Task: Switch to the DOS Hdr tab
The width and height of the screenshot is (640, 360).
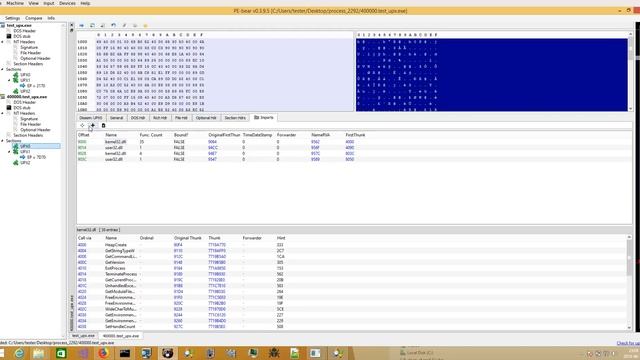Action: [138, 118]
